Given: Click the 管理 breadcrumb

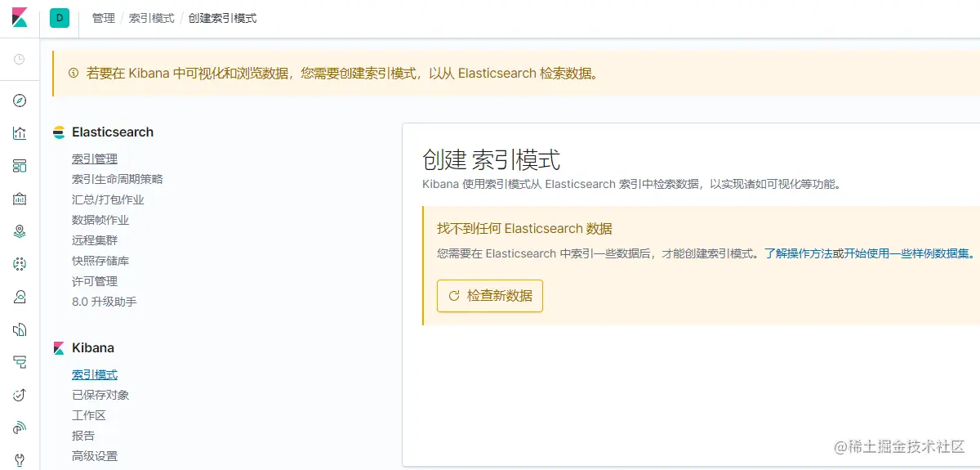Looking at the screenshot, I should 104,18.
